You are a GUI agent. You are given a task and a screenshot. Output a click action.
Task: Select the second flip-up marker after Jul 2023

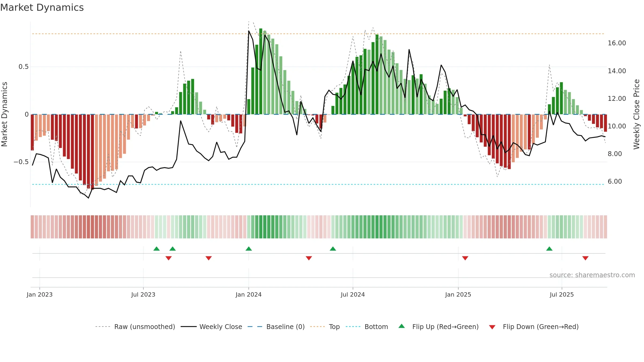pos(173,249)
